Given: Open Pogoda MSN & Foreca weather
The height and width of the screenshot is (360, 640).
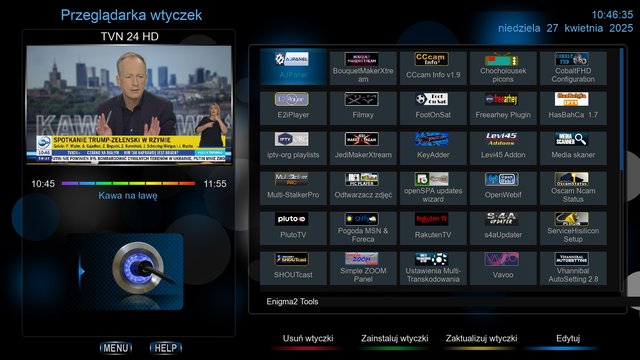Looking at the screenshot, I should click(363, 227).
